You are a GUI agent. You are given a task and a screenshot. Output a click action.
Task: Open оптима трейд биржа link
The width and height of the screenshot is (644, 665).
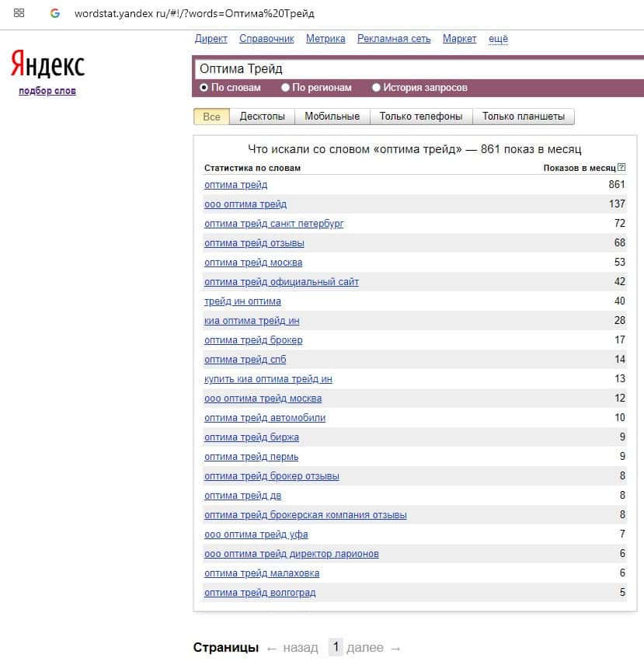coord(252,437)
